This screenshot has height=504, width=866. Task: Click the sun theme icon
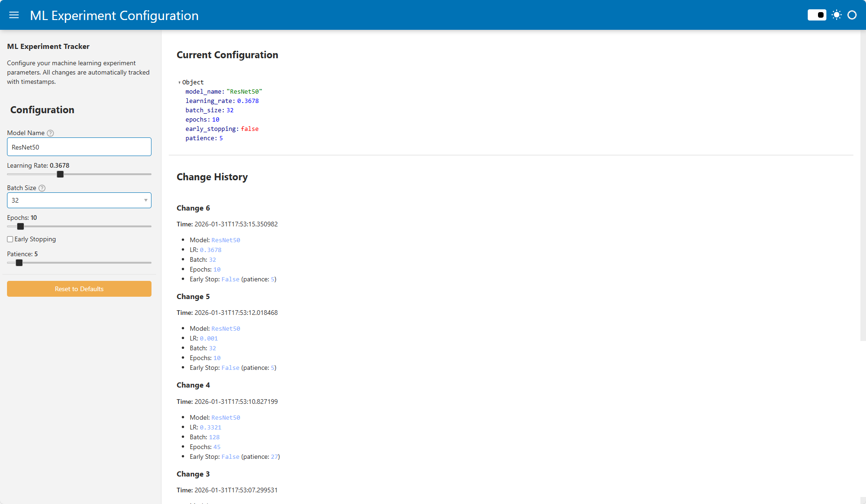point(837,15)
